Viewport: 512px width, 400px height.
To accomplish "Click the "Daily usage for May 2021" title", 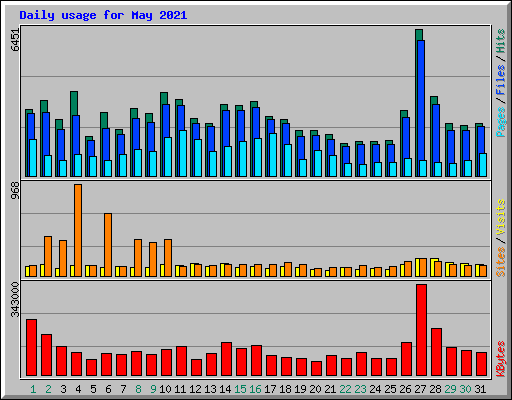I will [103, 15].
